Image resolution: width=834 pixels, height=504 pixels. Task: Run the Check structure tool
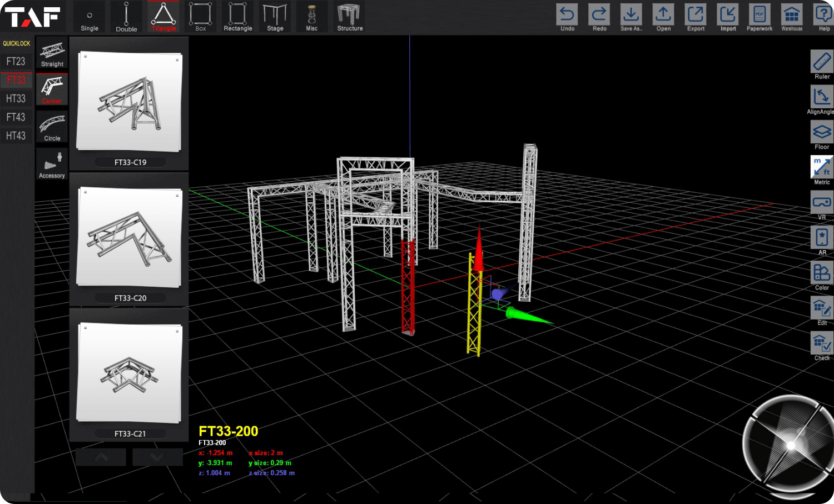821,345
